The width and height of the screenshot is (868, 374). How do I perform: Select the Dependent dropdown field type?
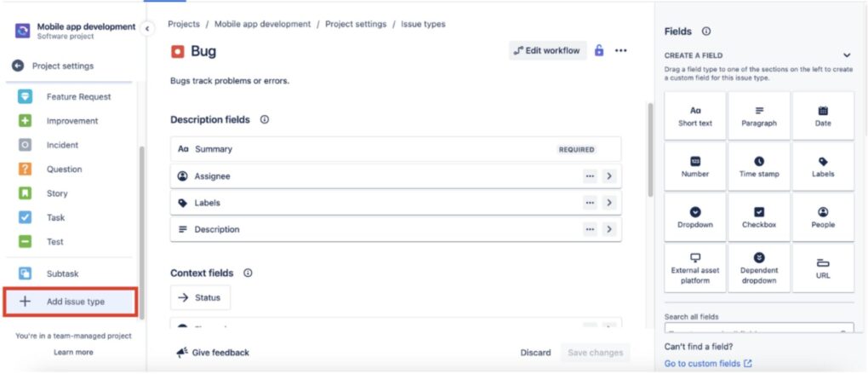(759, 268)
